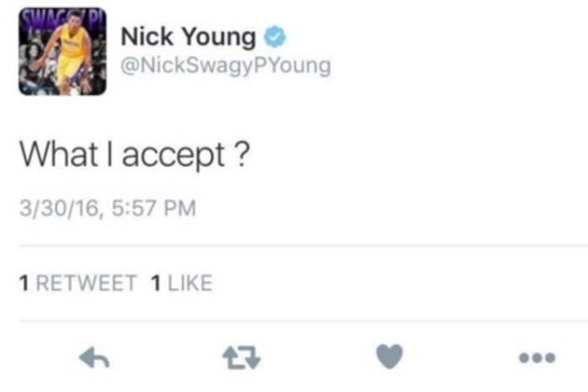View who retweeted via "1 RETWEET"
Image resolution: width=588 pixels, height=392 pixels.
78,283
